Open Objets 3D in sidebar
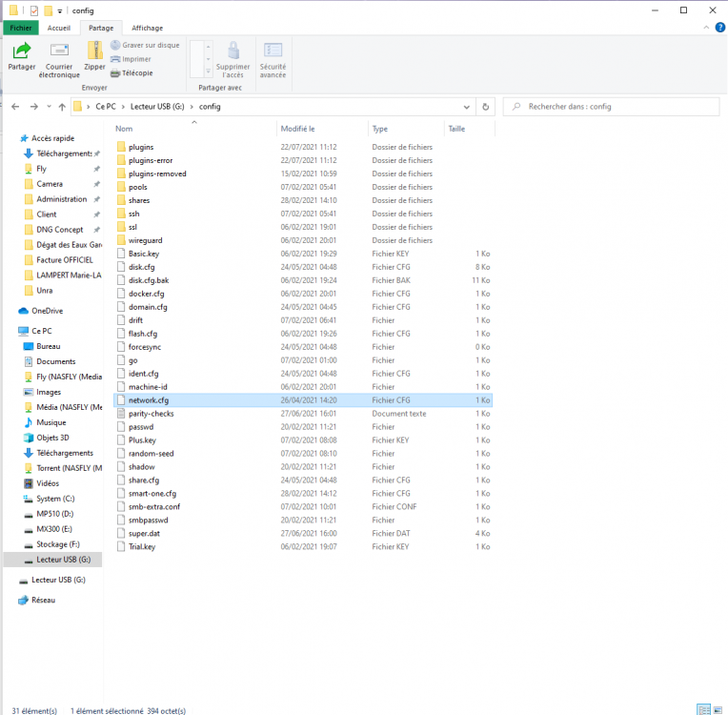 (x=52, y=438)
